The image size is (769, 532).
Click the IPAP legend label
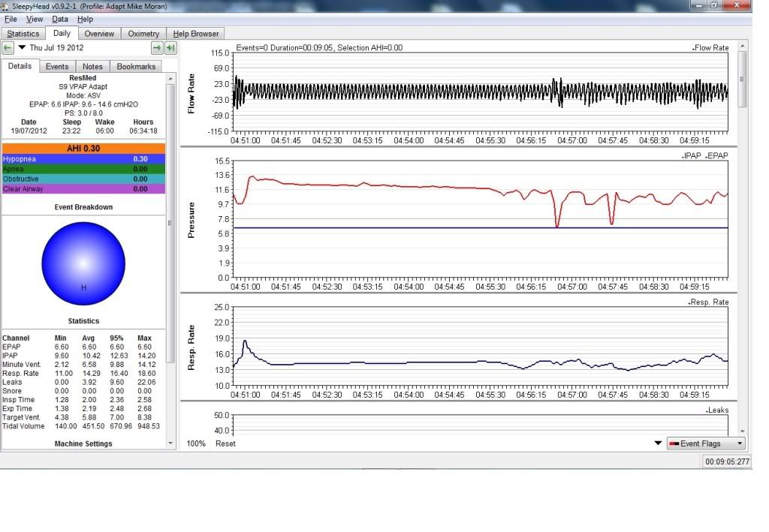click(x=692, y=156)
